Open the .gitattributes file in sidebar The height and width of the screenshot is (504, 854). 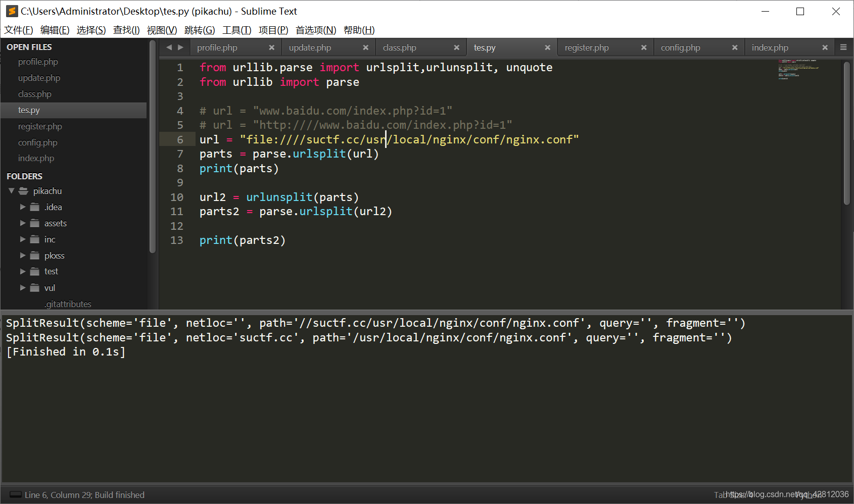point(68,304)
